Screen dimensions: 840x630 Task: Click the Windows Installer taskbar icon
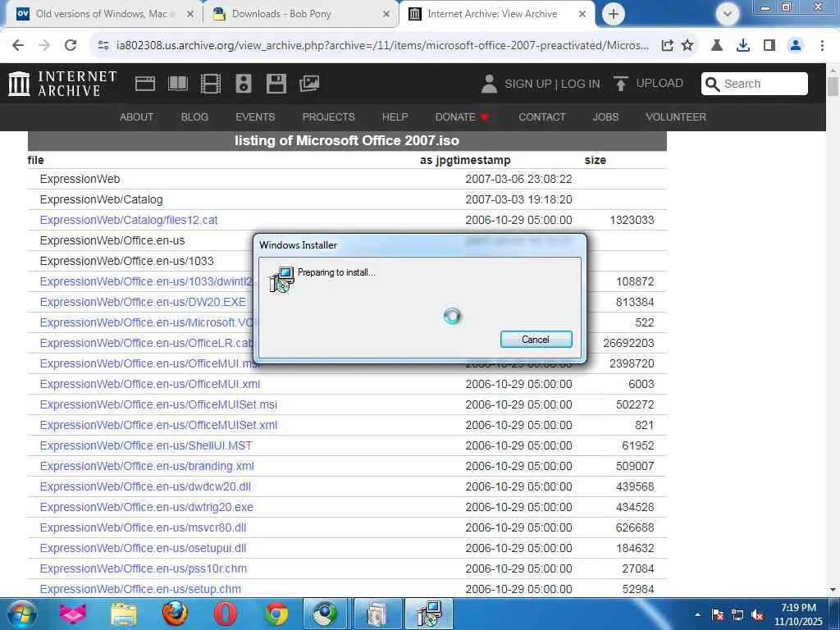429,614
